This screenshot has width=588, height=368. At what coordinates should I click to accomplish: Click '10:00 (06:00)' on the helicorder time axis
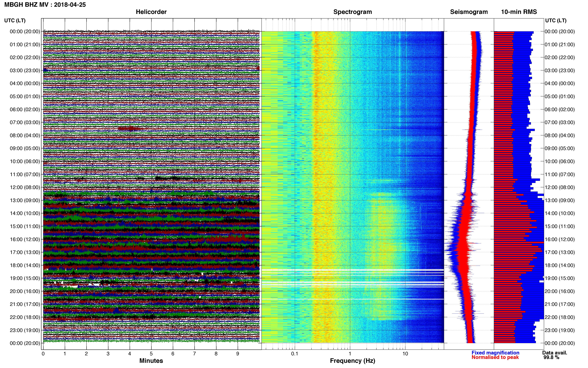point(25,161)
